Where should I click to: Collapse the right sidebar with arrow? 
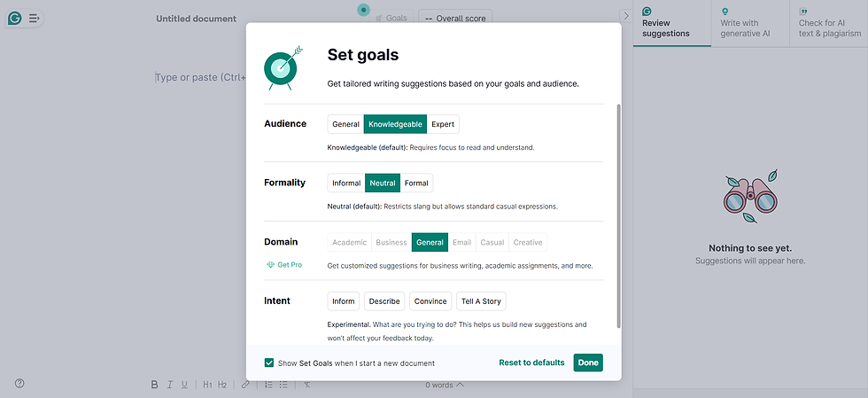click(x=626, y=16)
